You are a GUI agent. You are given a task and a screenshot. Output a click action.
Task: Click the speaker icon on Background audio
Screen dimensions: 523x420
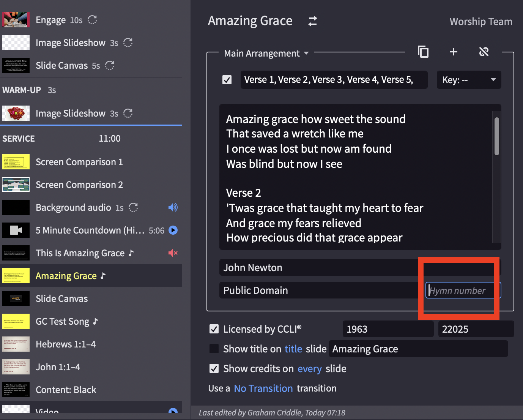[173, 207]
